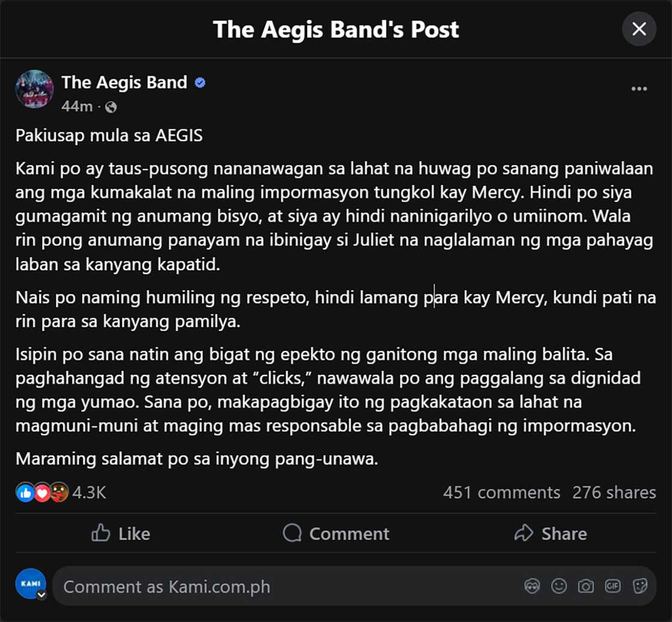Screen dimensions: 672x622
Task: Insert an avatar sticker in the comment
Action: pos(532,585)
